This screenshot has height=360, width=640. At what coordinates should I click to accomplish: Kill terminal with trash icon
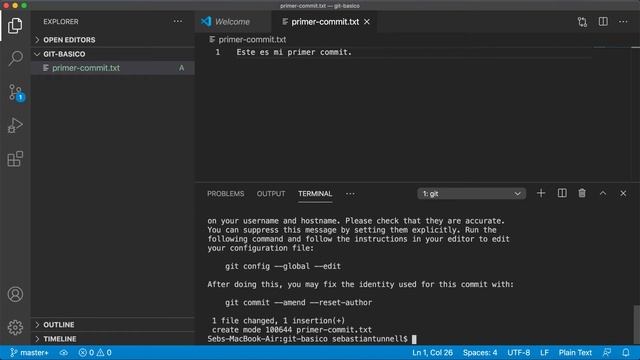click(582, 193)
